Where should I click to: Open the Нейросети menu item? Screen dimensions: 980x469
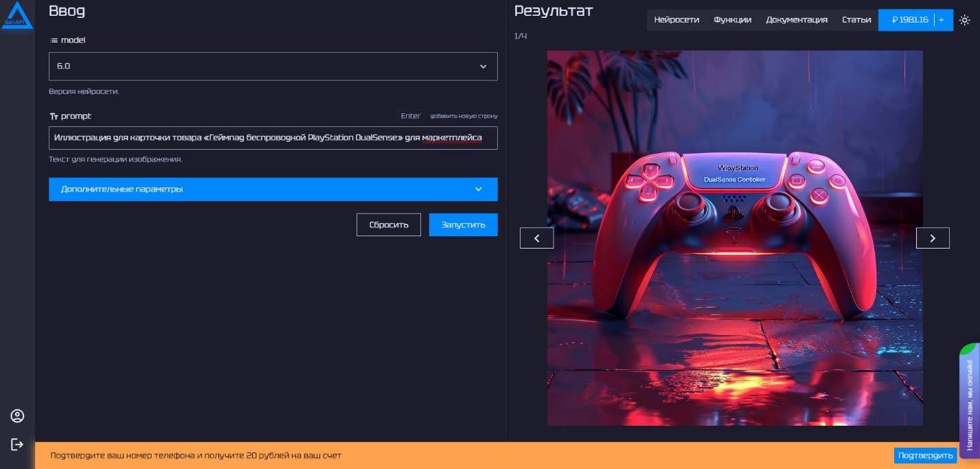click(x=676, y=20)
